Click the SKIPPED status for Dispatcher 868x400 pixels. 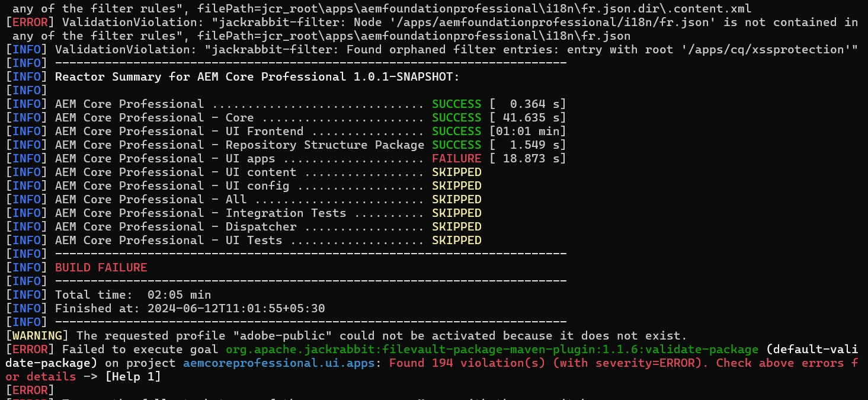456,227
